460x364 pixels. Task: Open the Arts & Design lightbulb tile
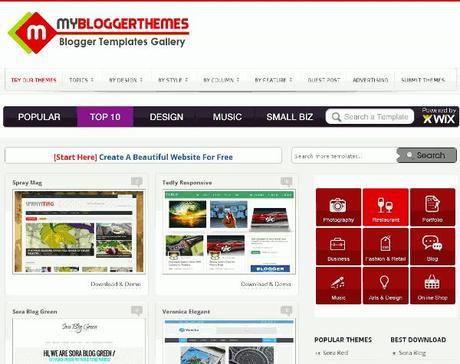(x=386, y=285)
